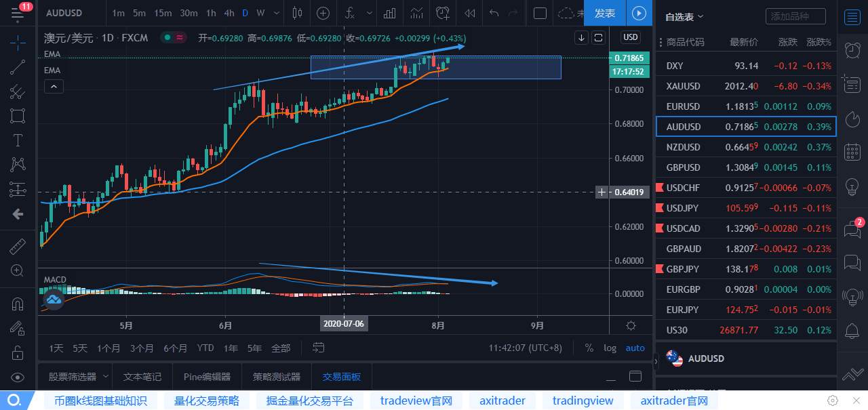868x410 pixels.
Task: Select the ruler measure tool
Action: click(18, 246)
